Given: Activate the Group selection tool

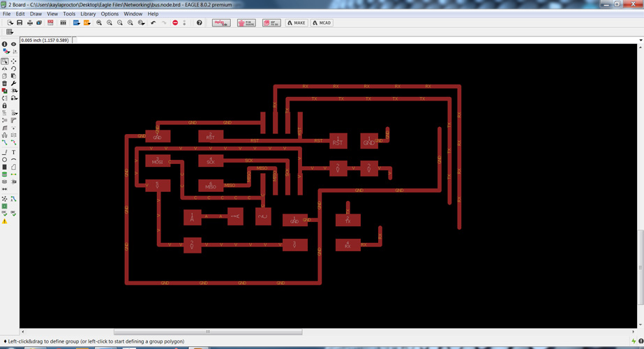Looking at the screenshot, I should [4, 61].
